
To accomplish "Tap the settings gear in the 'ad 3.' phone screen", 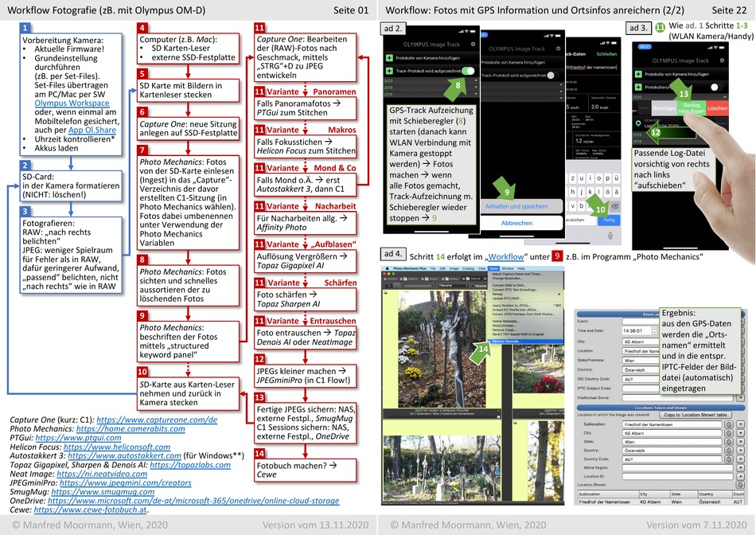I will [722, 61].
